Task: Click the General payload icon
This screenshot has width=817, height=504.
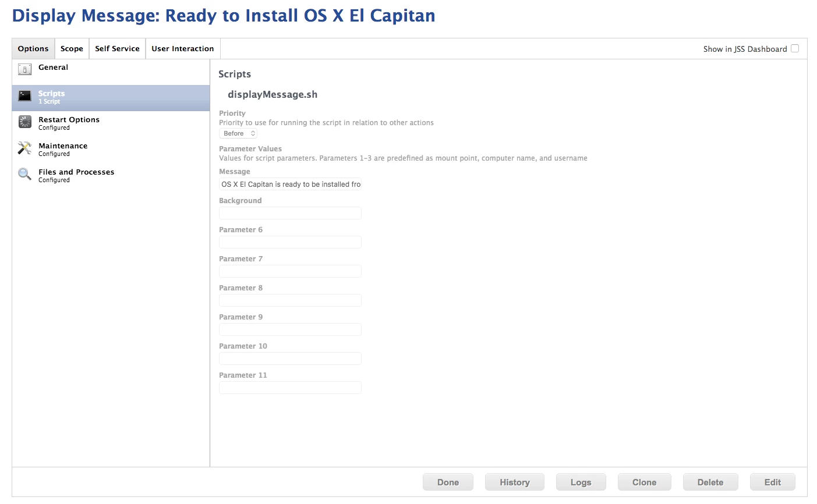Action: pyautogui.click(x=24, y=70)
